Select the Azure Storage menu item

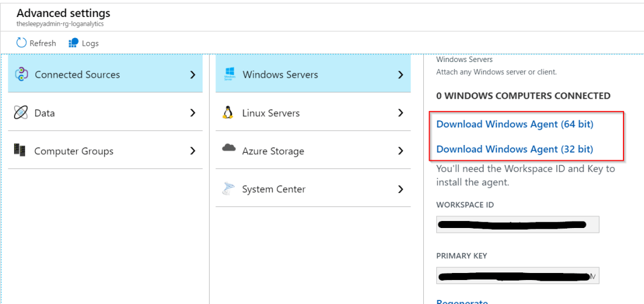[273, 151]
